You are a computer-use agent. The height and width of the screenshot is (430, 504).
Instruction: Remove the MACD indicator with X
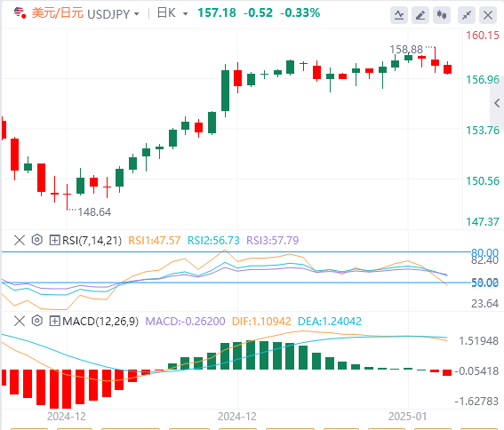pyautogui.click(x=20, y=321)
